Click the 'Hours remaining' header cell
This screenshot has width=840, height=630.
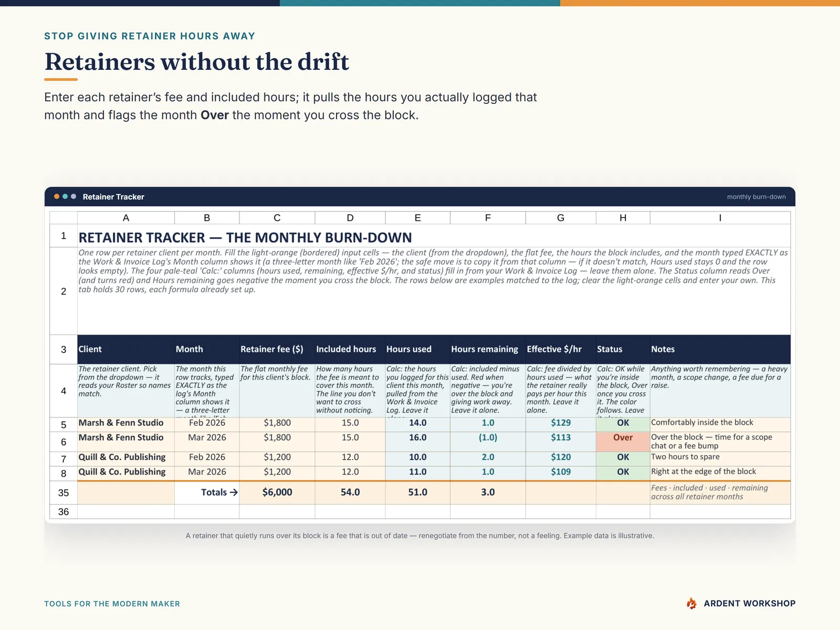tap(488, 350)
